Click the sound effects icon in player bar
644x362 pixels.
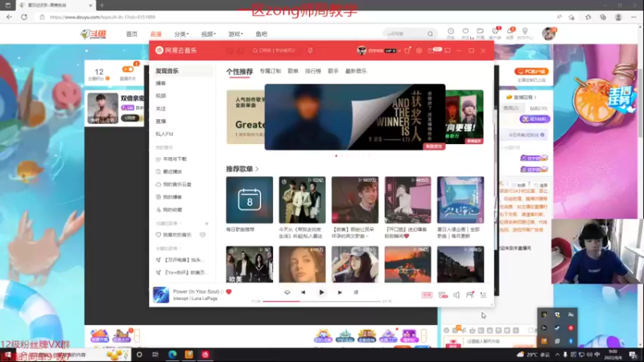click(443, 295)
